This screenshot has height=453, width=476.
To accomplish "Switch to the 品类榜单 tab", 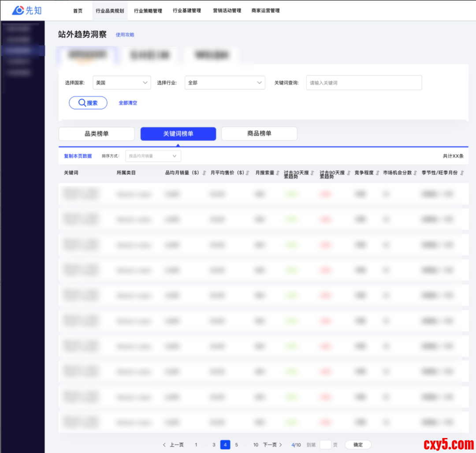I will (97, 134).
